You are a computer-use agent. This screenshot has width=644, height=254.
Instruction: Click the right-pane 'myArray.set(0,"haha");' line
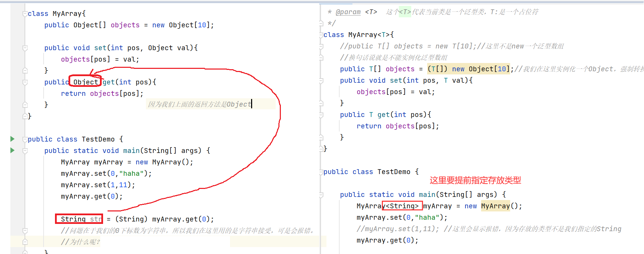point(402,218)
